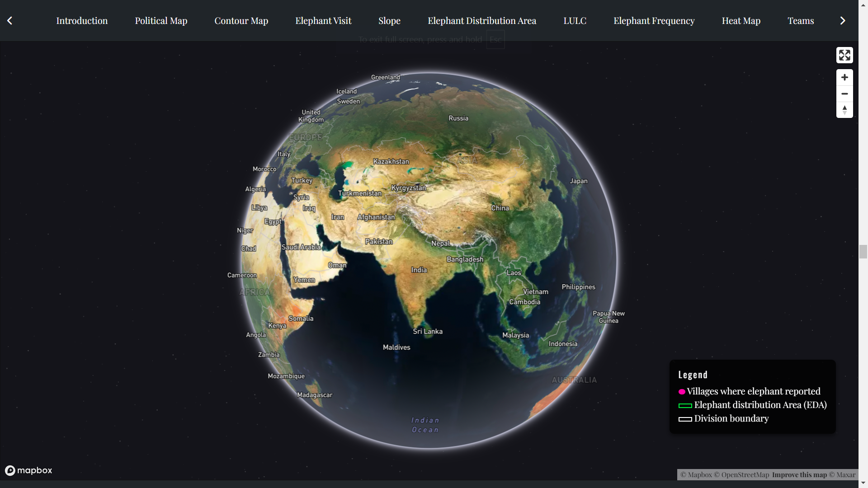Screen dimensions: 868x488
Task: Click the Turkmenistan label
Action: (x=360, y=193)
